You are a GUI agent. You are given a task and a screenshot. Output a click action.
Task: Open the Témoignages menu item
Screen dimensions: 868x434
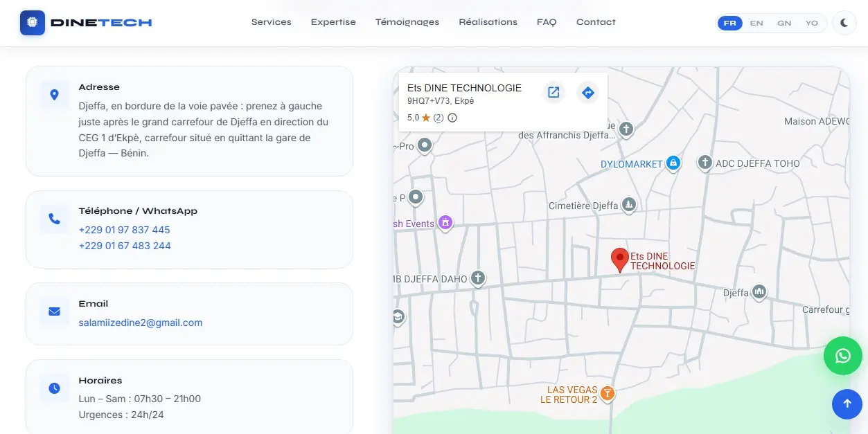[407, 21]
